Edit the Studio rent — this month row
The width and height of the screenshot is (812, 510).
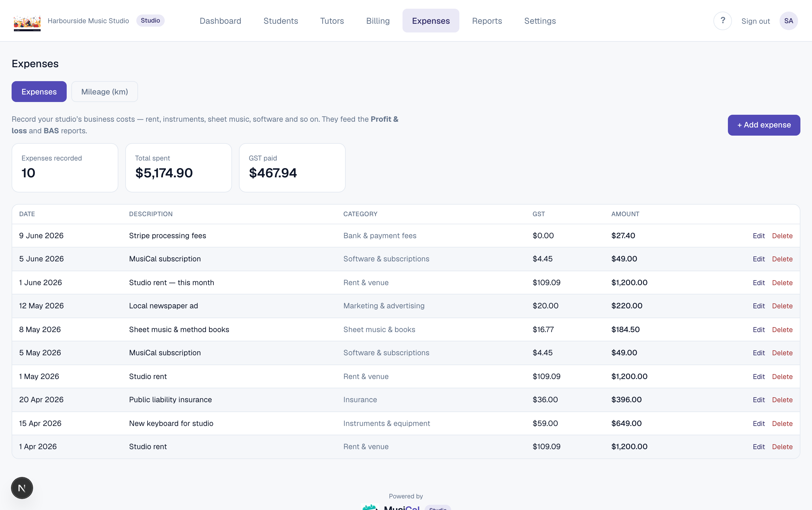(758, 283)
